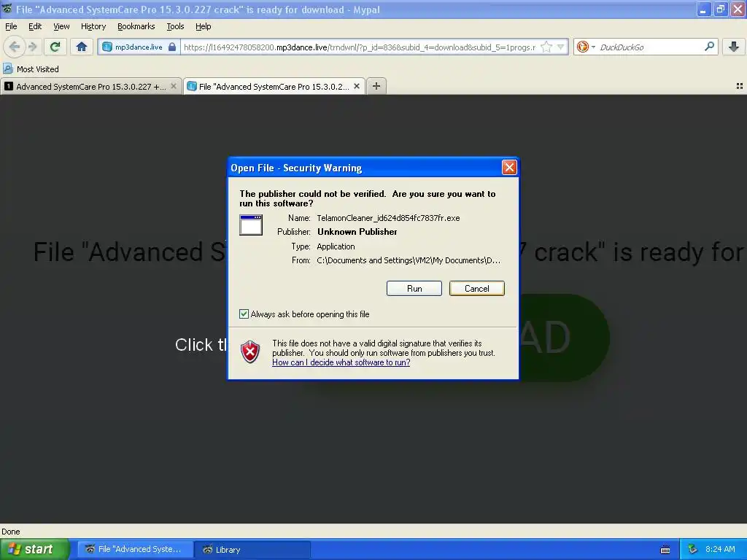Click Cancel in Security Warning dialog

[476, 289]
